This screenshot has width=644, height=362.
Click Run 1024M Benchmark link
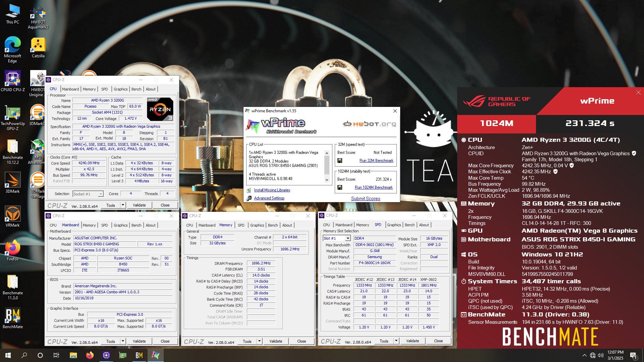pyautogui.click(x=374, y=187)
